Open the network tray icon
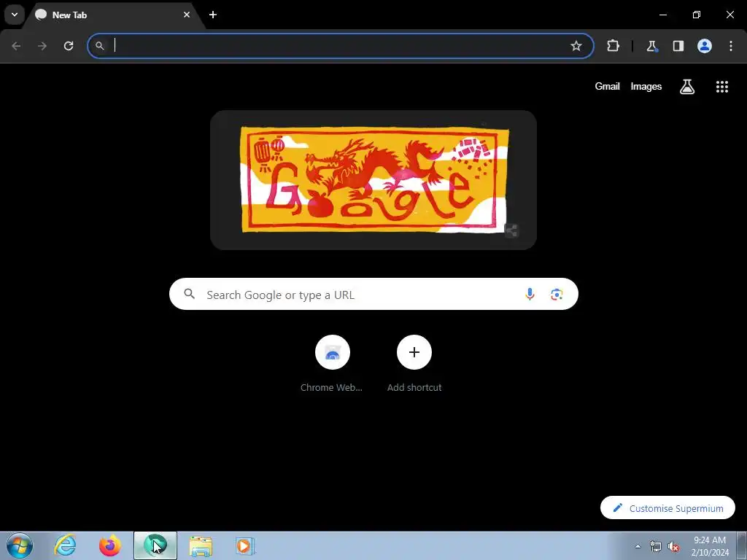Image resolution: width=747 pixels, height=560 pixels. click(656, 547)
